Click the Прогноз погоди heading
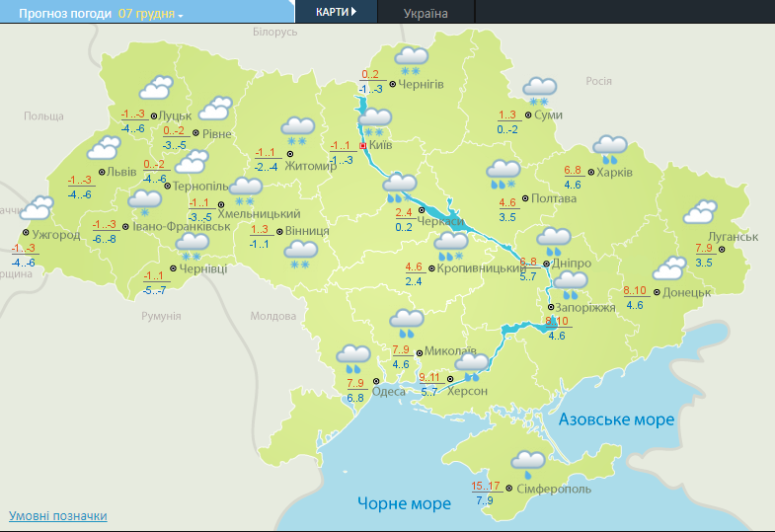 [x=59, y=14]
